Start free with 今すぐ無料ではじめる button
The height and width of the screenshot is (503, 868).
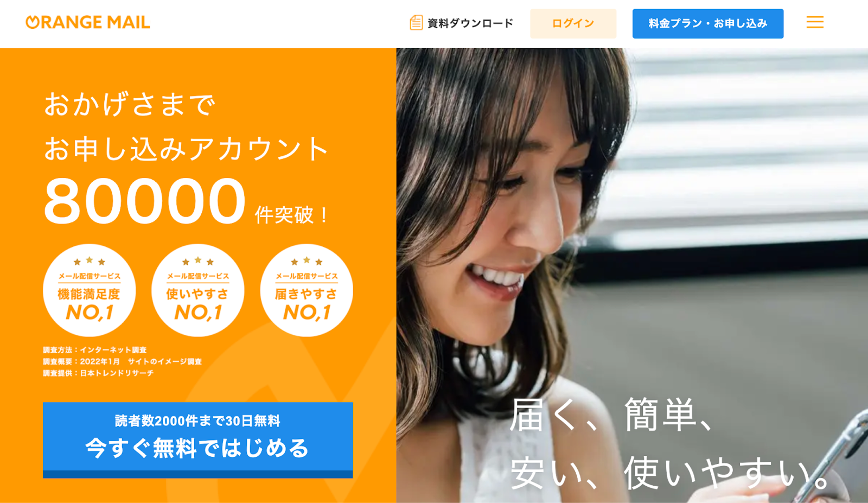[x=198, y=440]
